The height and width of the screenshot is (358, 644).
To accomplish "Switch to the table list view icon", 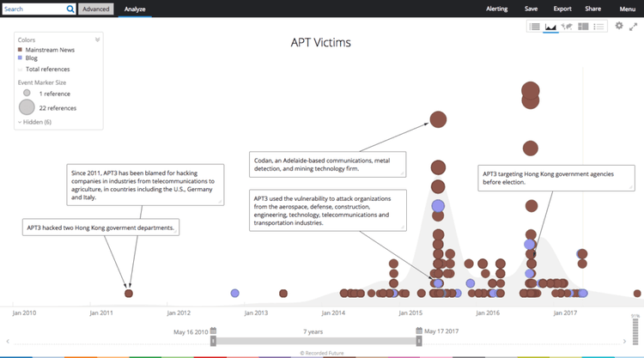I will [x=535, y=27].
